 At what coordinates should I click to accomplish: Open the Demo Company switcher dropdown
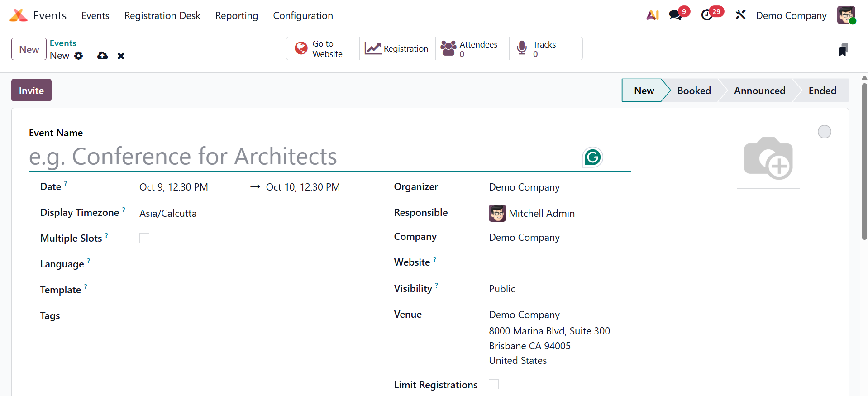pos(791,15)
